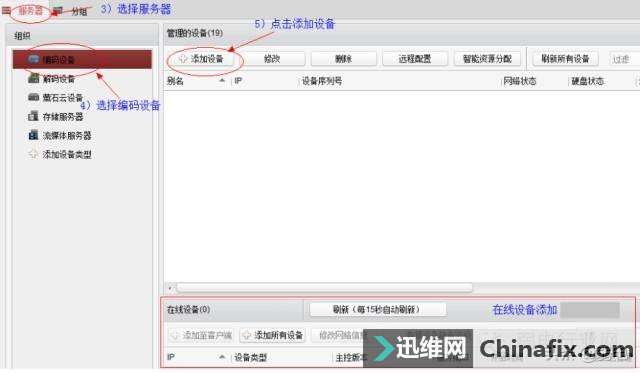Click the plus icon on 添加至客户端
Image resolution: width=640 pixels, height=373 pixels.
(175, 335)
